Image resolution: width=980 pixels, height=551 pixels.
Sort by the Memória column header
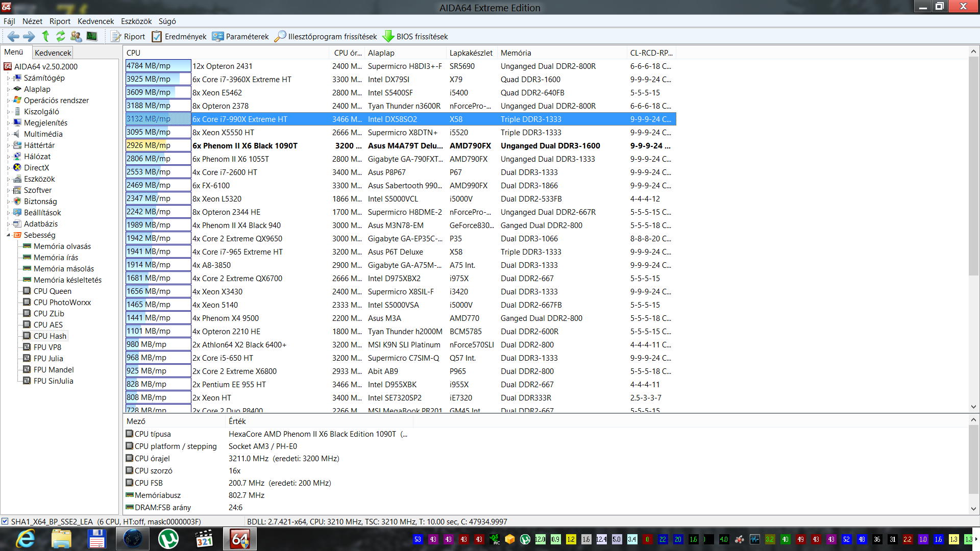562,53
